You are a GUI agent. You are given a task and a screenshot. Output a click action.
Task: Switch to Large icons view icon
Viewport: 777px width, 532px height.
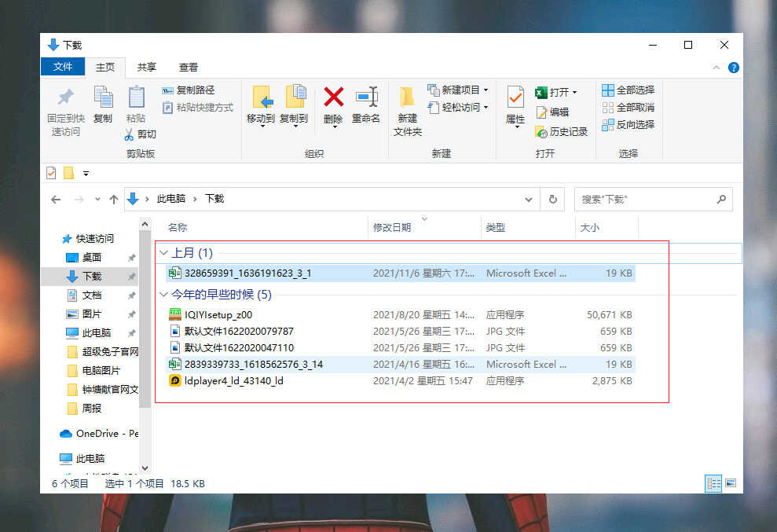(x=731, y=483)
